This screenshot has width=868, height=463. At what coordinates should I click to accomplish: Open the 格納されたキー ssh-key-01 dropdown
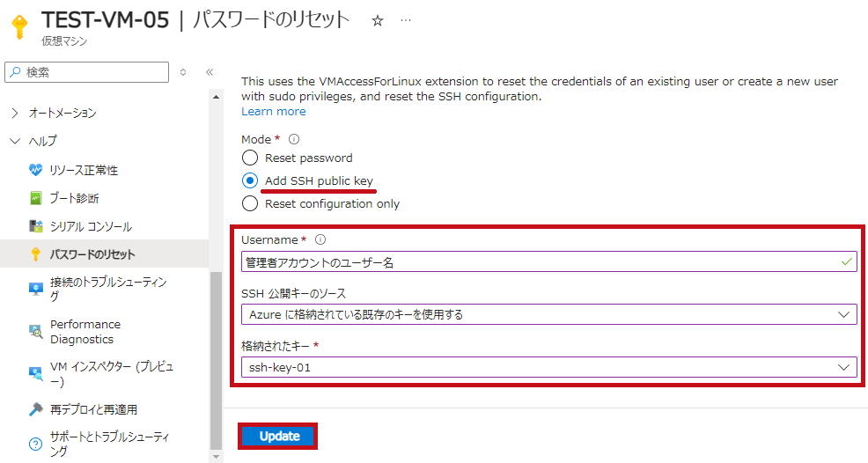(548, 367)
